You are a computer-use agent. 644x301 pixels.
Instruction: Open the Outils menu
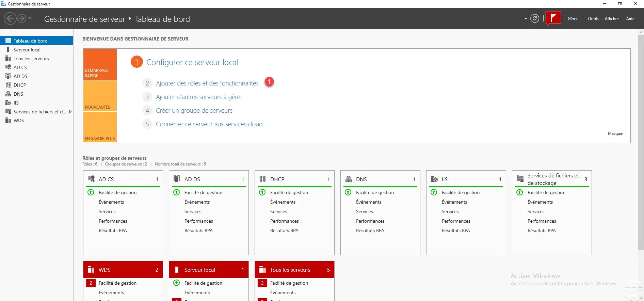coord(593,19)
